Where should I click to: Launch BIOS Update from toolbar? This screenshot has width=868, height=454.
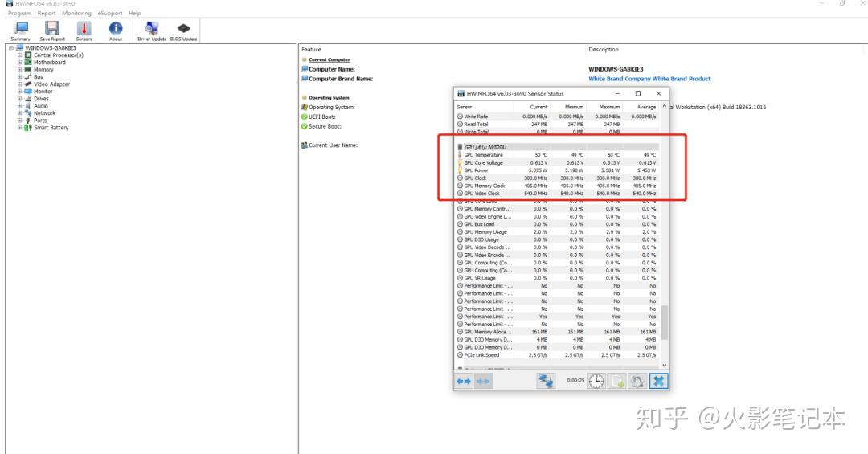click(x=184, y=31)
